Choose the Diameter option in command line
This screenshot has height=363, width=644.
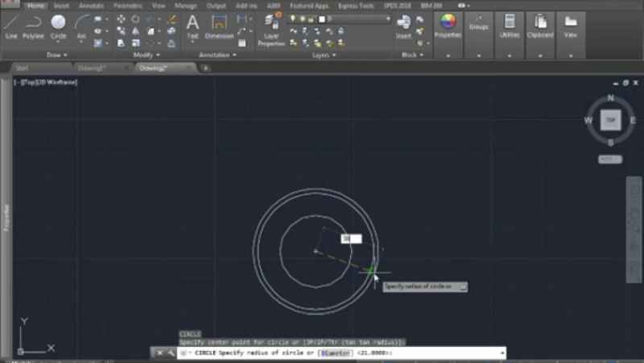coord(336,353)
